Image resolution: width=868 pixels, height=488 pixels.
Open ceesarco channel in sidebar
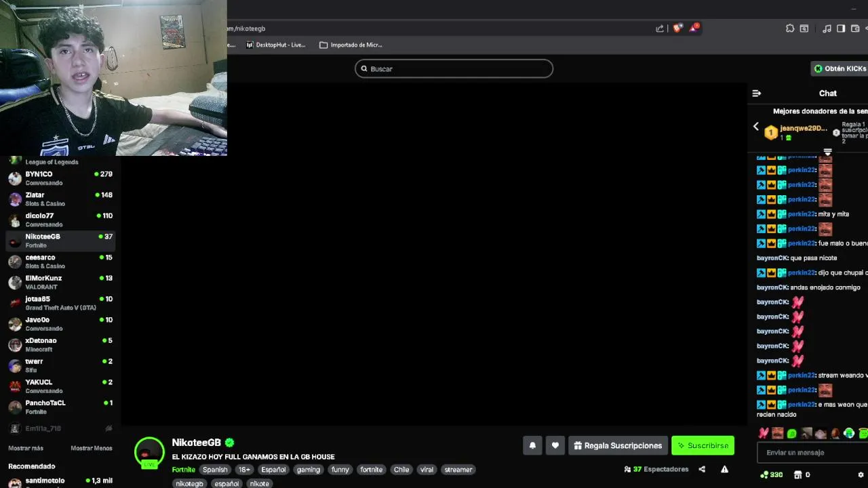point(60,262)
